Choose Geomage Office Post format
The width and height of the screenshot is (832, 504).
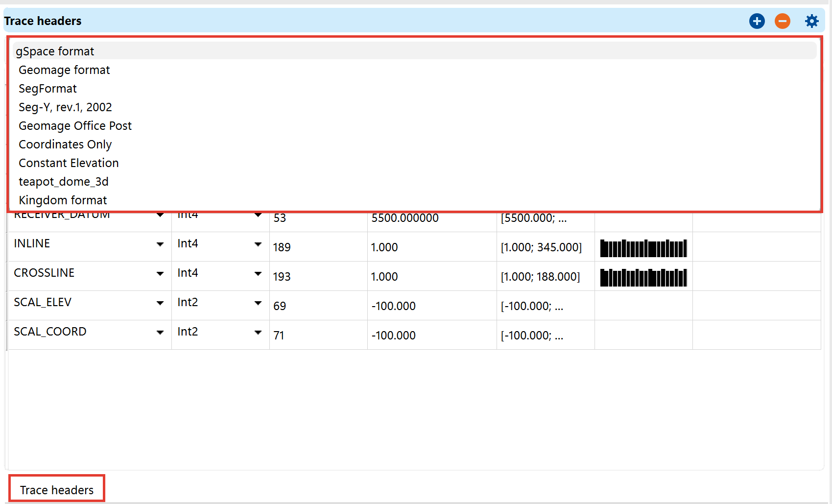pyautogui.click(x=75, y=126)
